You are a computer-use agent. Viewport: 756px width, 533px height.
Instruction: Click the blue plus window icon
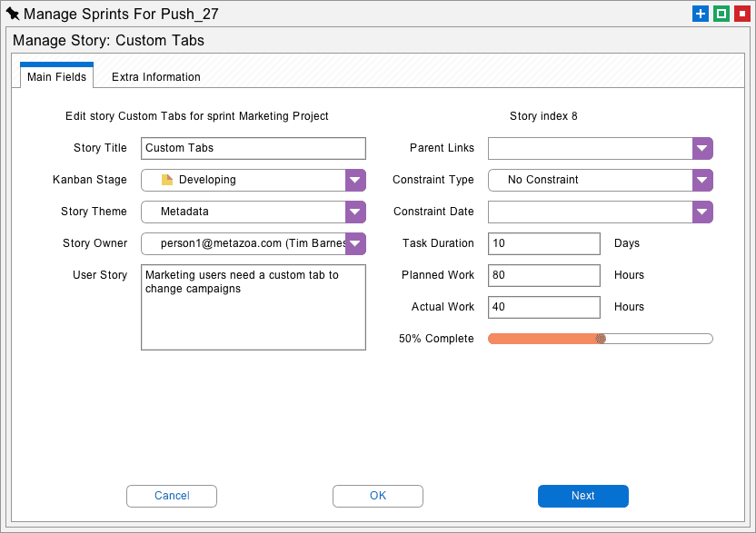[x=701, y=14]
